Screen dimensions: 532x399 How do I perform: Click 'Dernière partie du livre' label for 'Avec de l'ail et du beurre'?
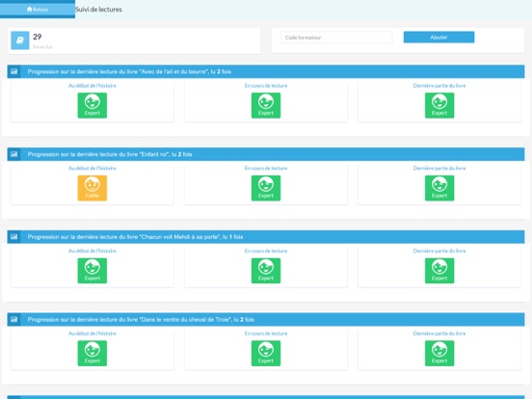(439, 86)
